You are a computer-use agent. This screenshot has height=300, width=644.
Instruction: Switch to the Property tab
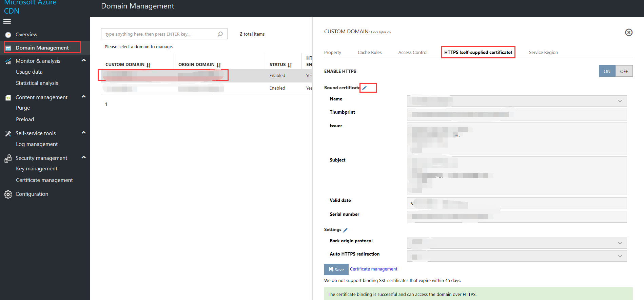[333, 53]
